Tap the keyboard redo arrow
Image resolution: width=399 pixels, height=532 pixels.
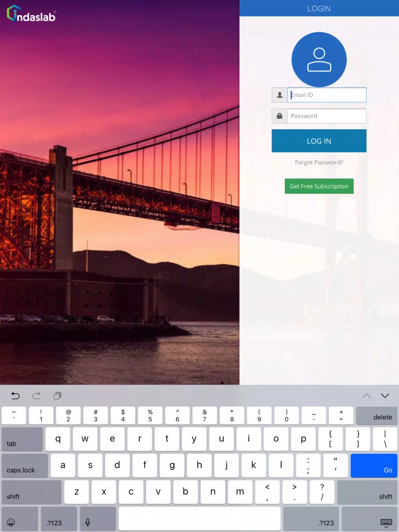[37, 396]
